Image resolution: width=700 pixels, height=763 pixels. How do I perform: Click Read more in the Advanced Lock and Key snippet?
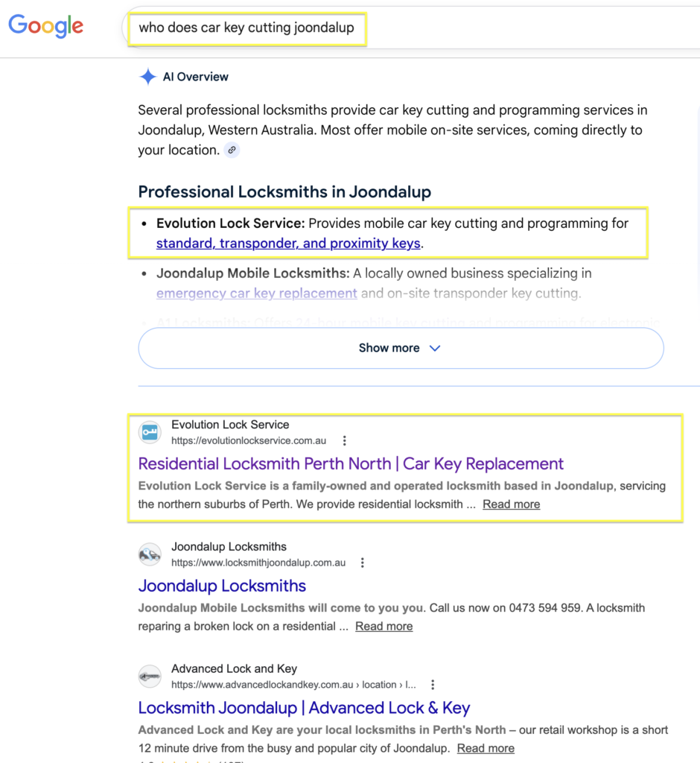point(486,748)
